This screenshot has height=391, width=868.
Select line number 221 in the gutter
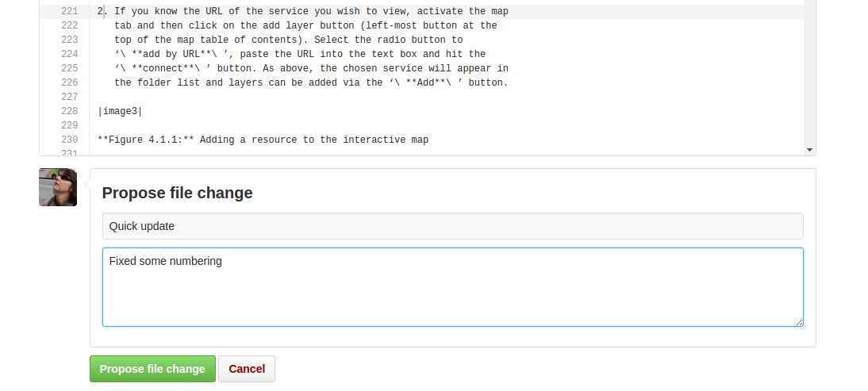(69, 11)
